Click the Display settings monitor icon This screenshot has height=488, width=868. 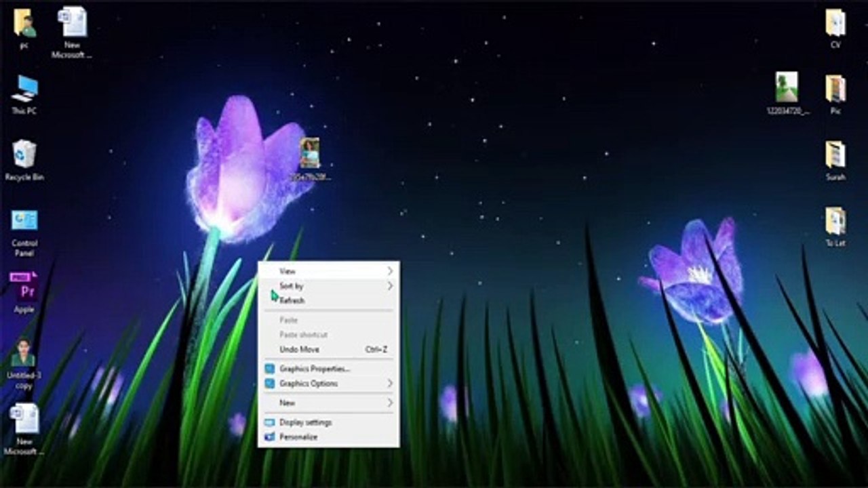pyautogui.click(x=269, y=422)
